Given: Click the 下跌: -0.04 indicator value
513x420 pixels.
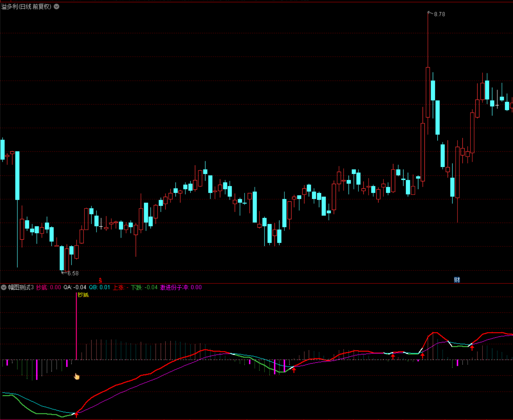Looking at the screenshot, I should click(x=144, y=287).
